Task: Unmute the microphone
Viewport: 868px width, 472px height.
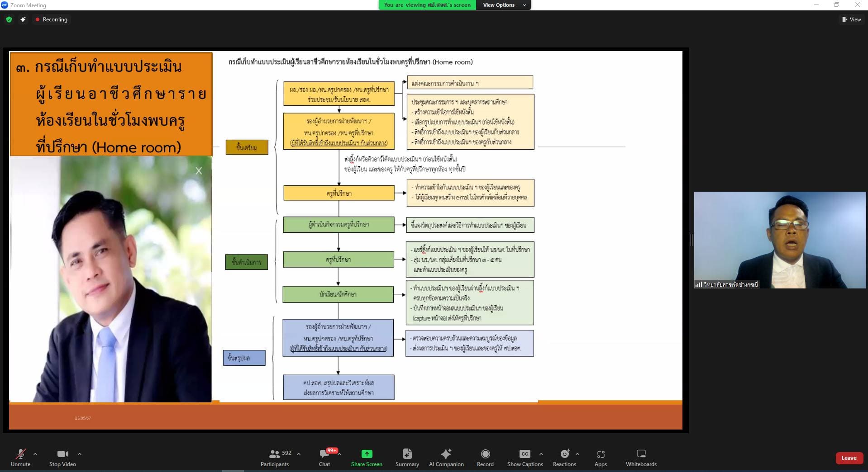Action: [20, 457]
